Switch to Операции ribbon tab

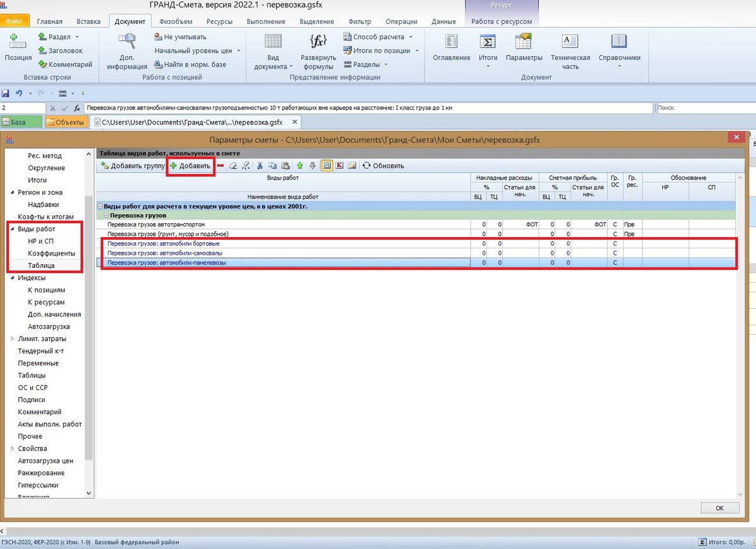[401, 21]
